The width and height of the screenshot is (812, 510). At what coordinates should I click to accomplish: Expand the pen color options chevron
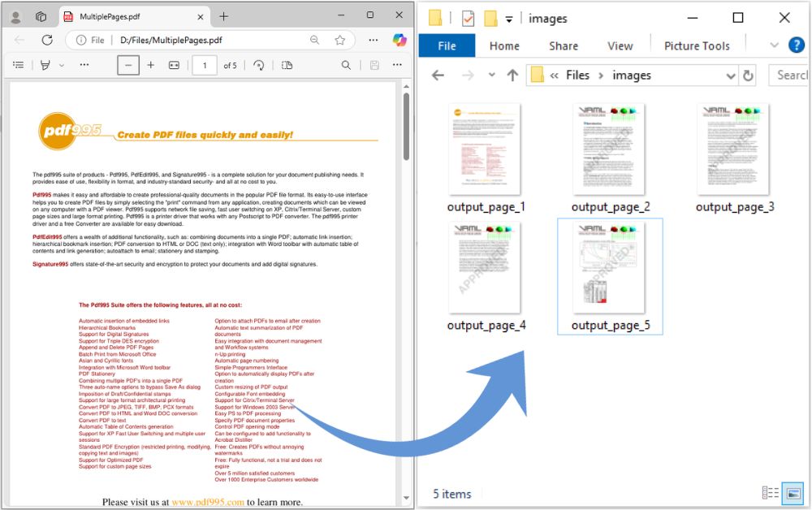pyautogui.click(x=61, y=65)
